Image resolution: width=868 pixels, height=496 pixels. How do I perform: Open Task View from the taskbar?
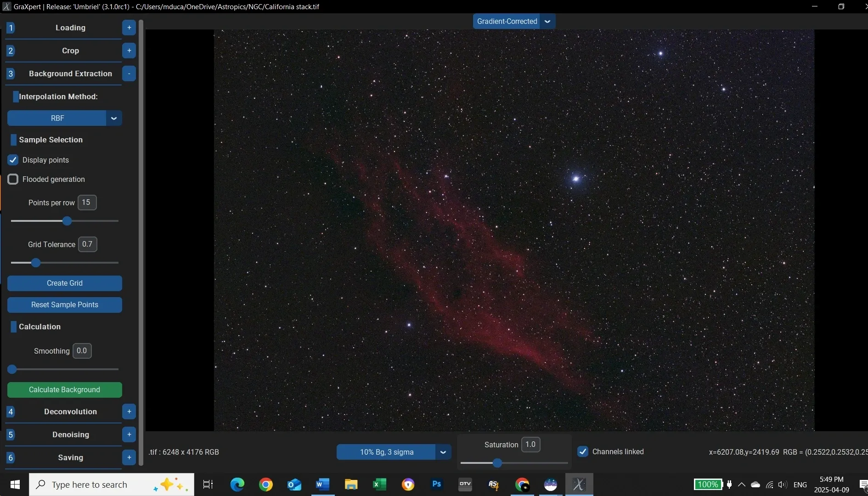(x=208, y=485)
